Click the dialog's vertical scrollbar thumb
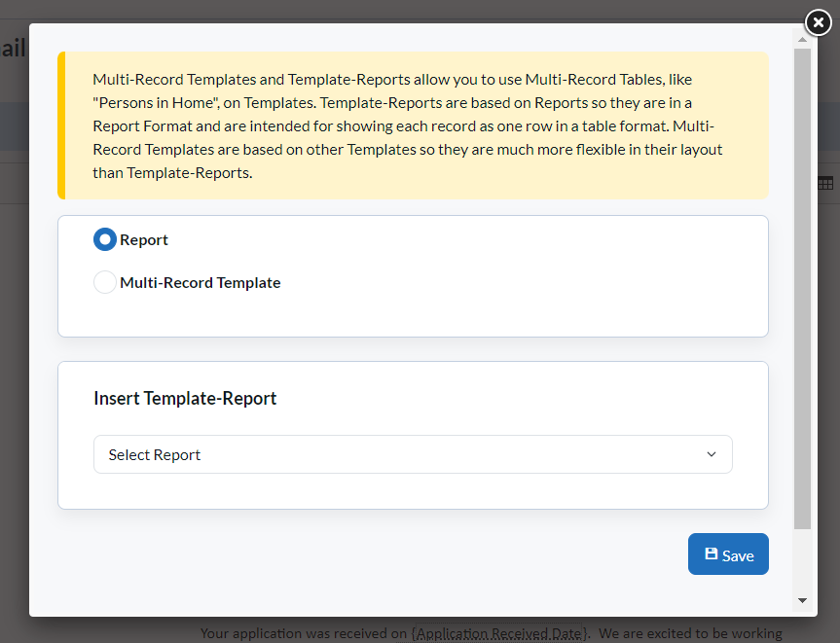The height and width of the screenshot is (643, 840). click(x=802, y=289)
